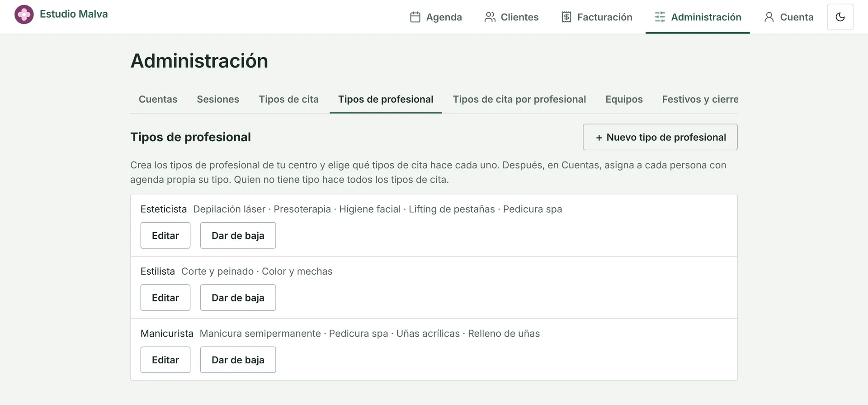Viewport: 868px width, 405px height.
Task: Open Tipos de cita por profesional tab
Action: point(519,99)
